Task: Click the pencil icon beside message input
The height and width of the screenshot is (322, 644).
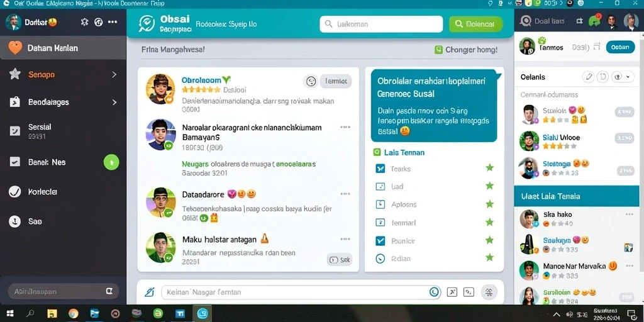Action: point(150,292)
